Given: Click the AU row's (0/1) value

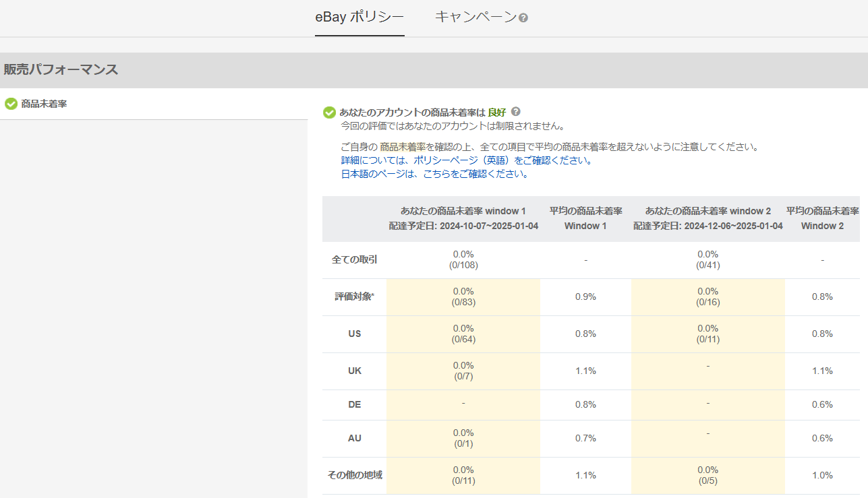Looking at the screenshot, I should click(463, 443).
